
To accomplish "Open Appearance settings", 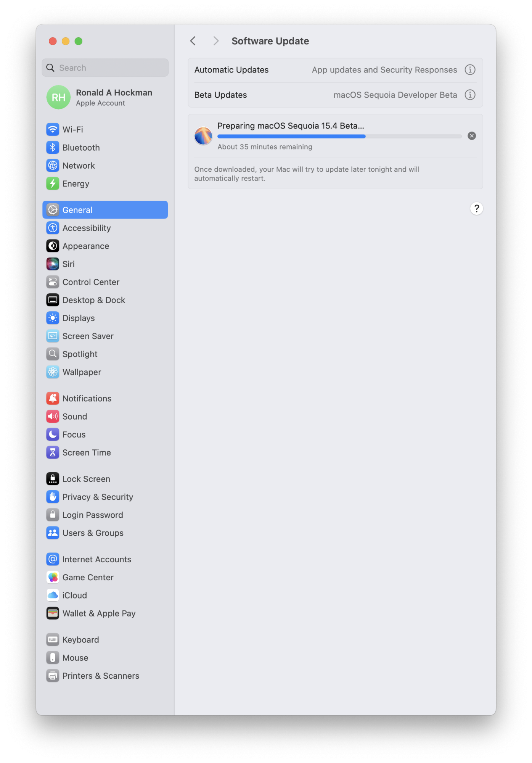I will tap(105, 246).
